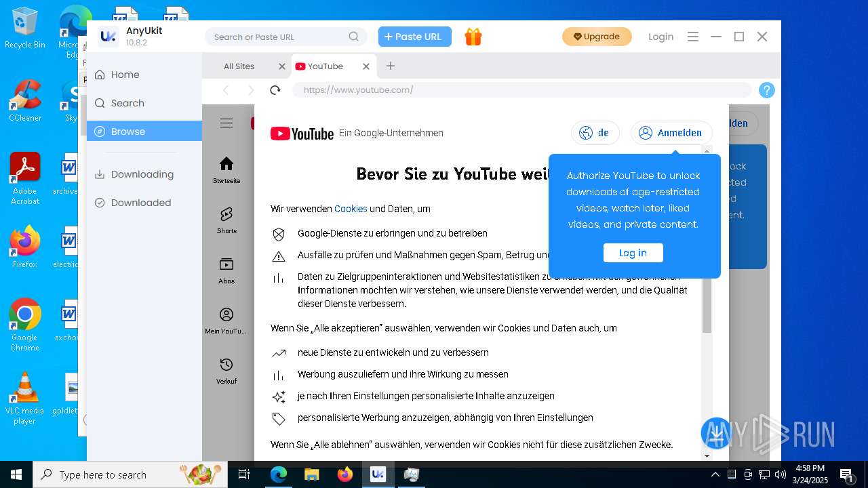This screenshot has height=488, width=868.
Task: Open the Windows Start menu
Action: [x=16, y=474]
